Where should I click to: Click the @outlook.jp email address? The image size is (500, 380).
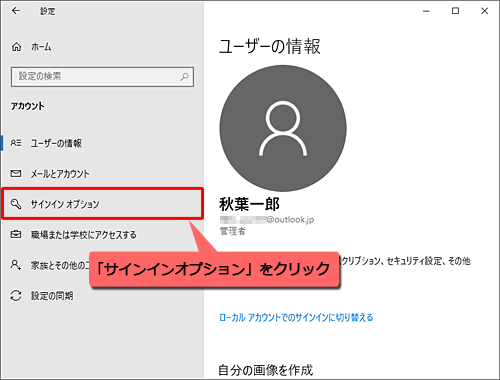(x=267, y=220)
